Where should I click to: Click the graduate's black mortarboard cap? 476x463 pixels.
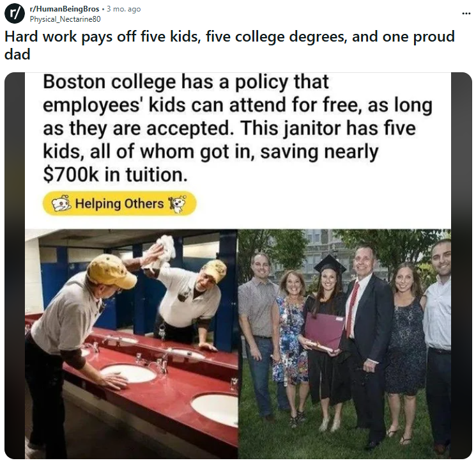coord(329,263)
